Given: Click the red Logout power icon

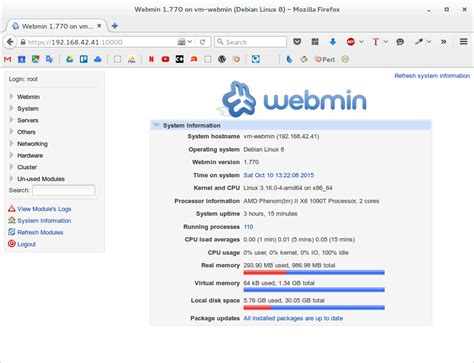Looking at the screenshot, I should click(x=12, y=244).
